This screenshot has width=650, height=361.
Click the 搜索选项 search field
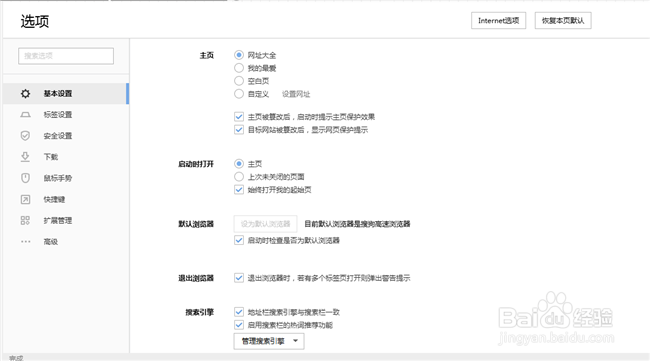(66, 56)
